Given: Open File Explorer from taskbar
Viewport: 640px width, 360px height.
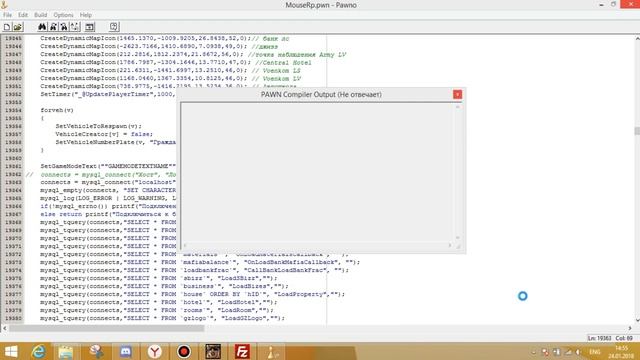Looking at the screenshot, I should click(x=66, y=351).
